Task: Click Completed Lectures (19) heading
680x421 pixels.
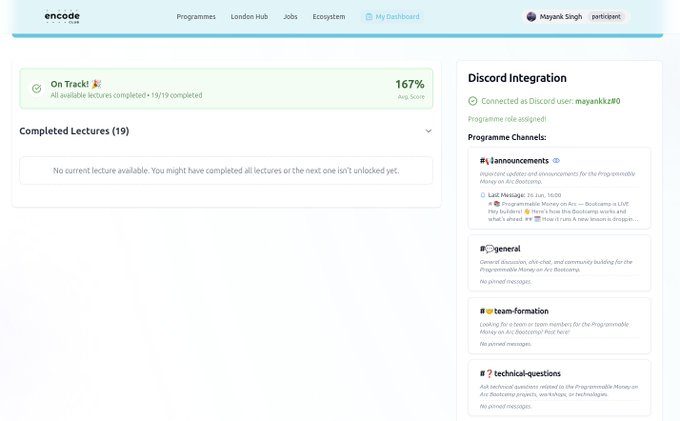Action: click(74, 131)
